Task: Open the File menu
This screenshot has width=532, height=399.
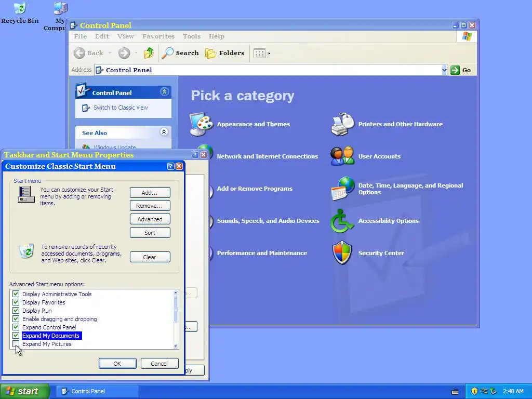Action: (81, 36)
